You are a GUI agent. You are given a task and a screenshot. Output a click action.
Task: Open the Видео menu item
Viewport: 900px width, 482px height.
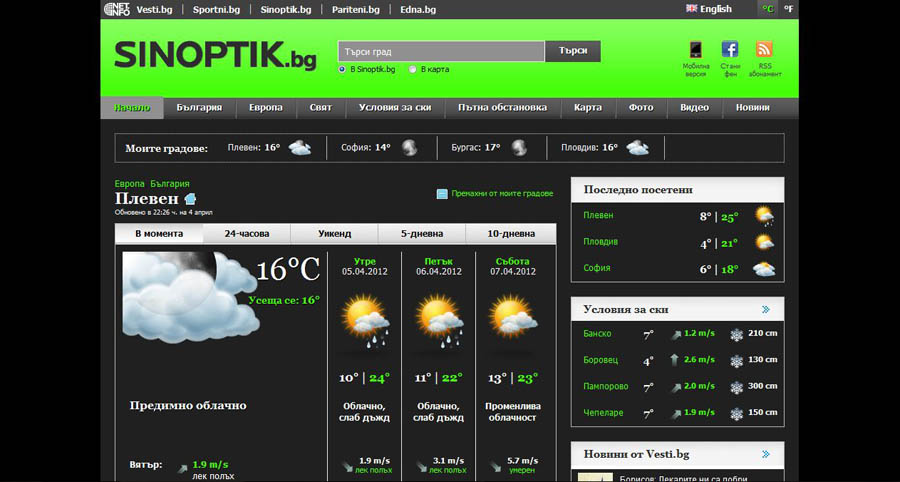[x=695, y=108]
